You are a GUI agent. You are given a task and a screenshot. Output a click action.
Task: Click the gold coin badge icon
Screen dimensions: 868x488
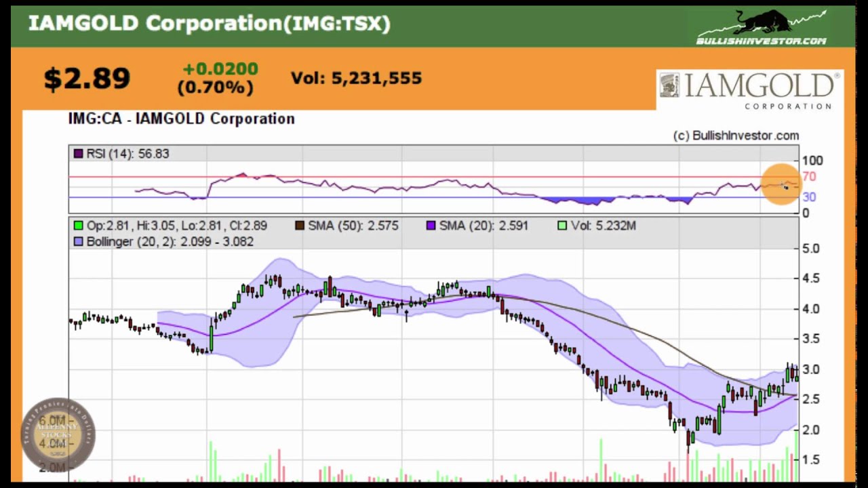tap(58, 434)
